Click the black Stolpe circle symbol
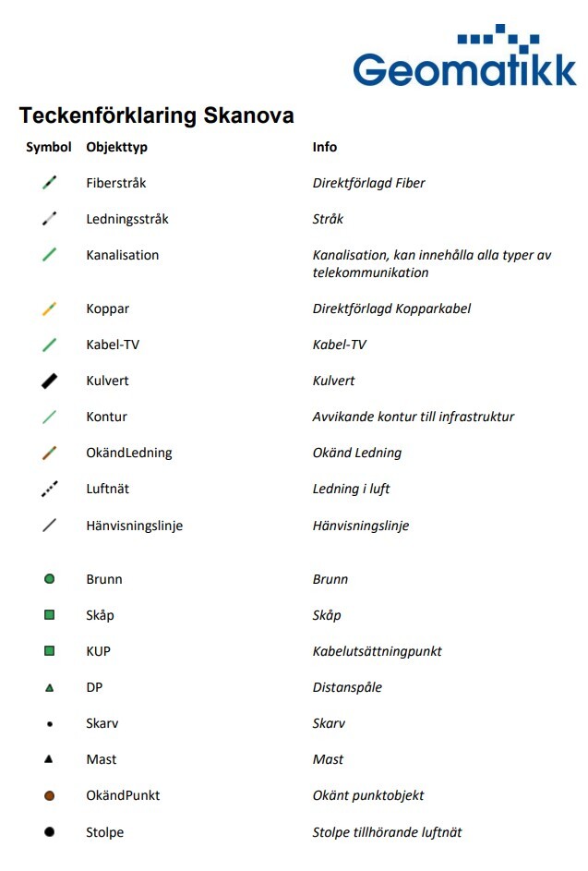This screenshot has width=588, height=871. (x=50, y=832)
